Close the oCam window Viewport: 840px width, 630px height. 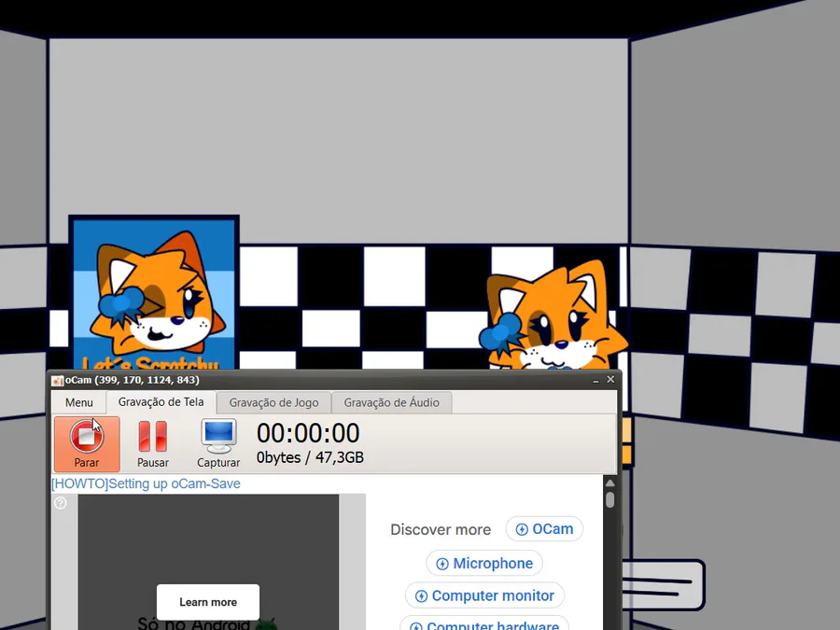click(x=610, y=379)
